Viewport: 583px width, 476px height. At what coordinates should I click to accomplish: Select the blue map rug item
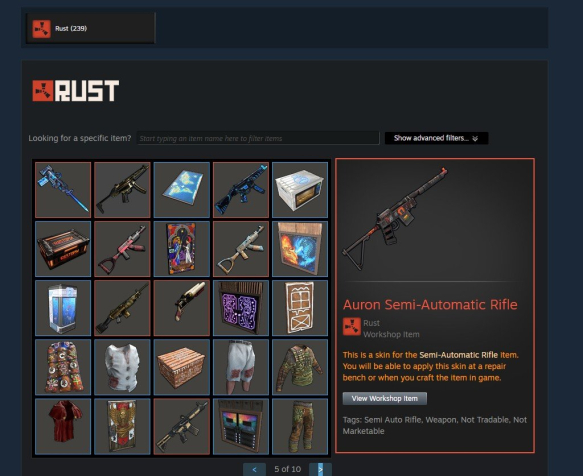tap(182, 190)
